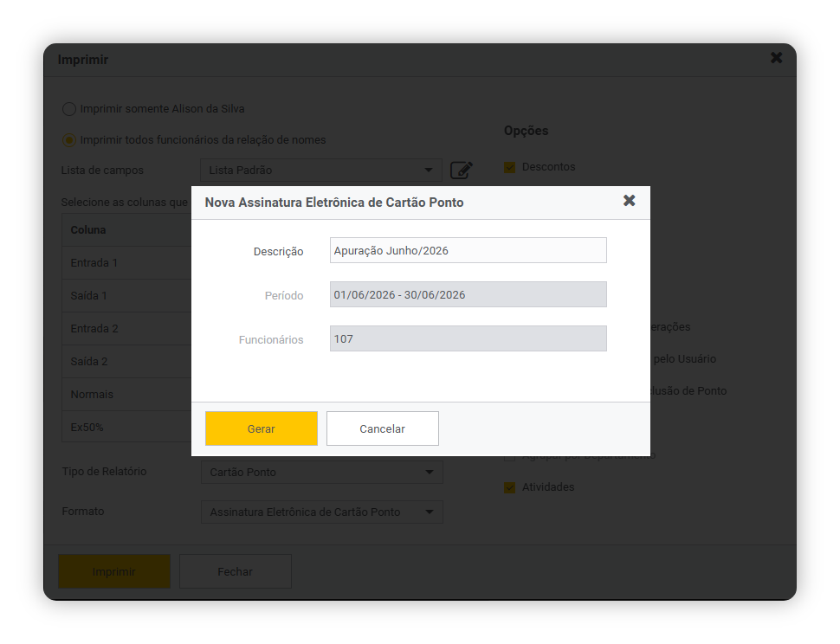This screenshot has width=840, height=644.
Task: Click the Imprimir button at the bottom
Action: [114, 571]
